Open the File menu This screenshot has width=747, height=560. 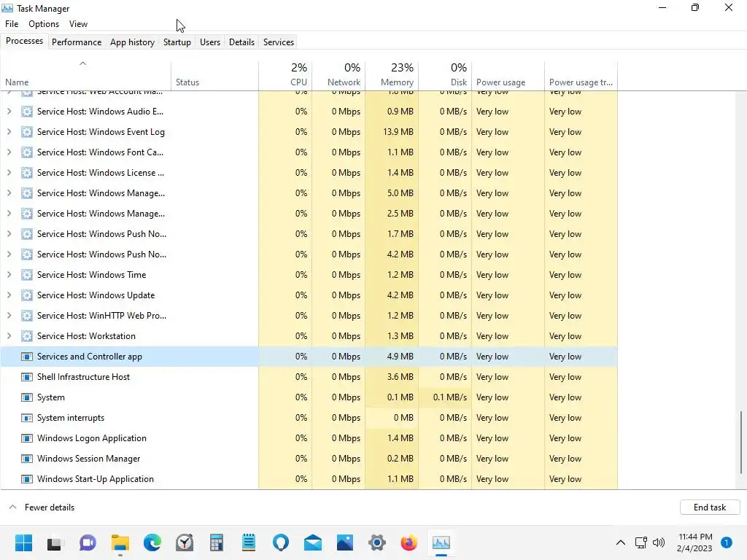pyautogui.click(x=12, y=24)
